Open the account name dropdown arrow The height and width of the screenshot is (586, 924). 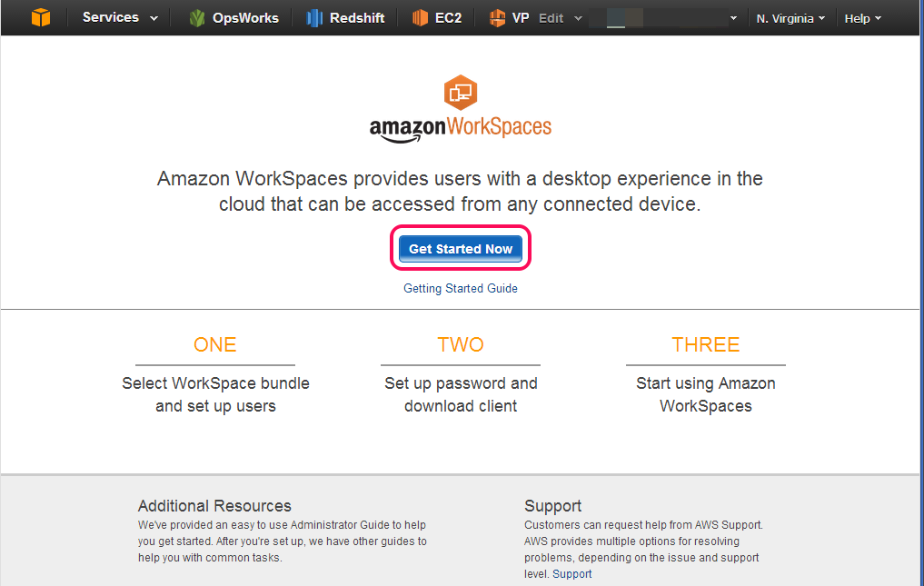733,18
